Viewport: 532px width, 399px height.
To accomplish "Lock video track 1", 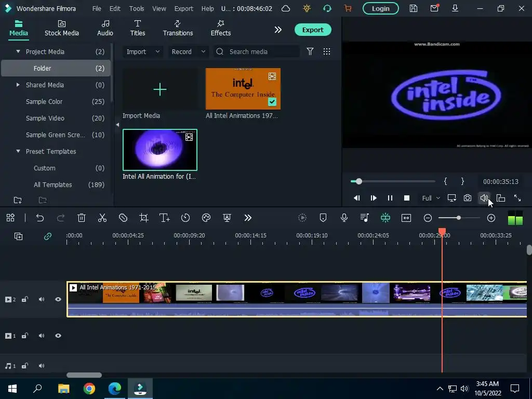I will pos(25,336).
